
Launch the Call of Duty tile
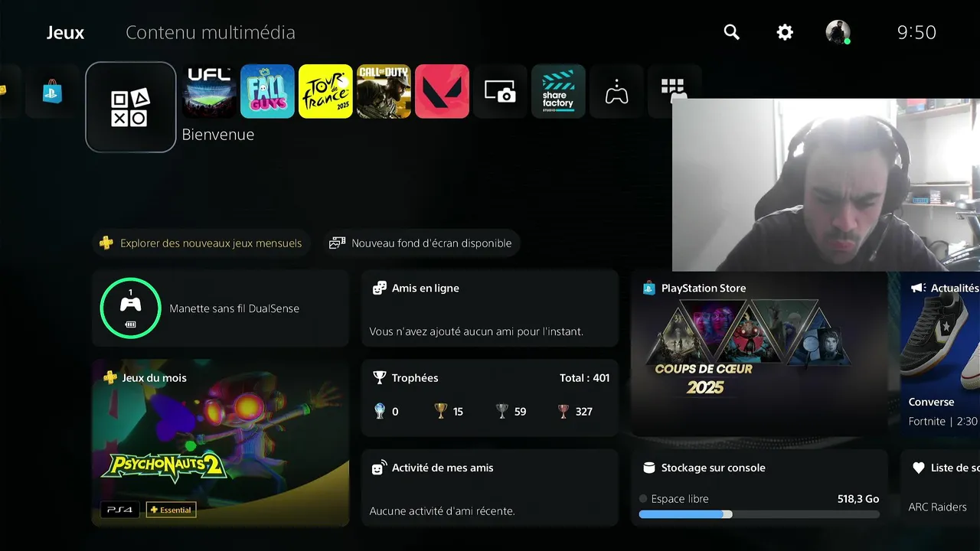pos(384,91)
